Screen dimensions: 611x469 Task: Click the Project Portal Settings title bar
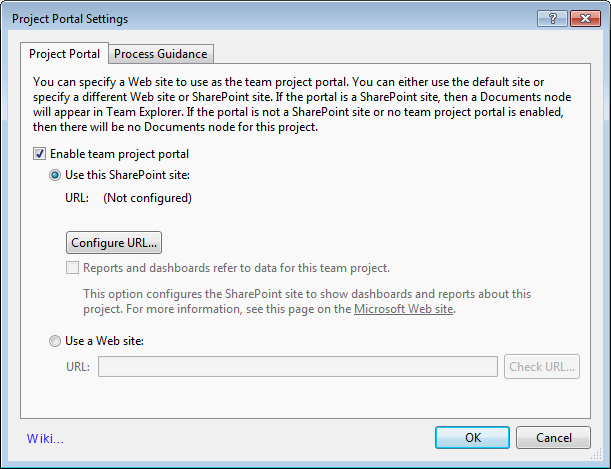pos(250,18)
